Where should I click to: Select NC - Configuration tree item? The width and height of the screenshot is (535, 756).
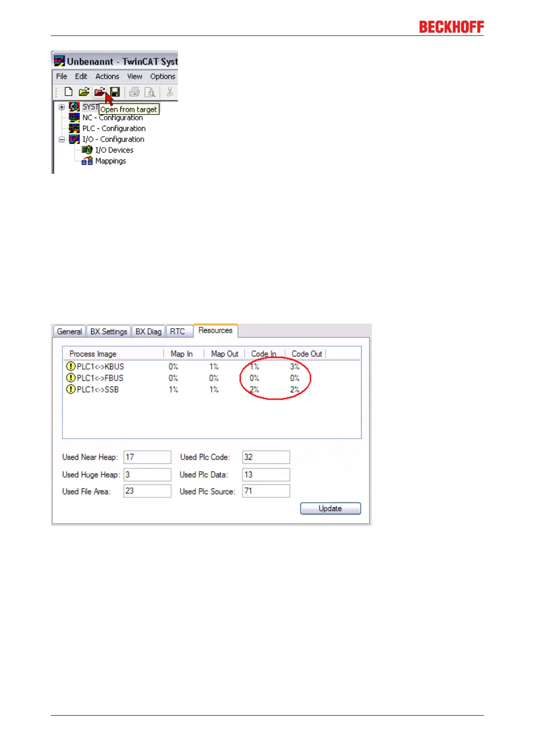pyautogui.click(x=112, y=118)
